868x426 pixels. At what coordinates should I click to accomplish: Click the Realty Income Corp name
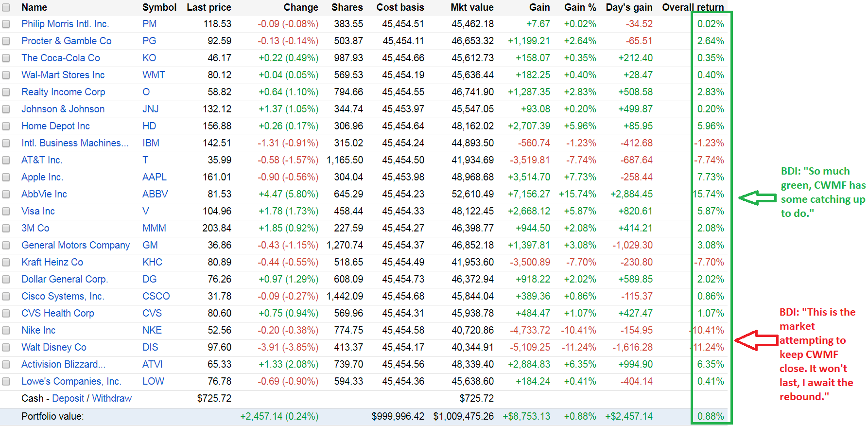[63, 92]
